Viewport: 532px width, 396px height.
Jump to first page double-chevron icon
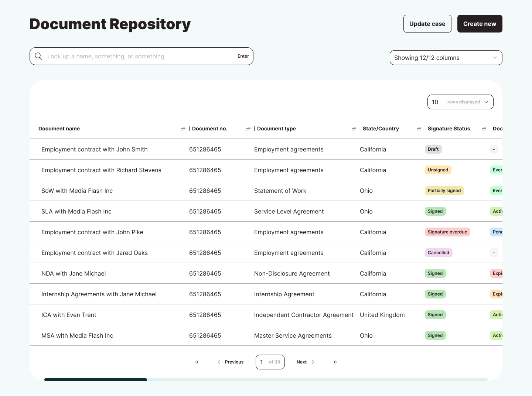[x=197, y=362]
